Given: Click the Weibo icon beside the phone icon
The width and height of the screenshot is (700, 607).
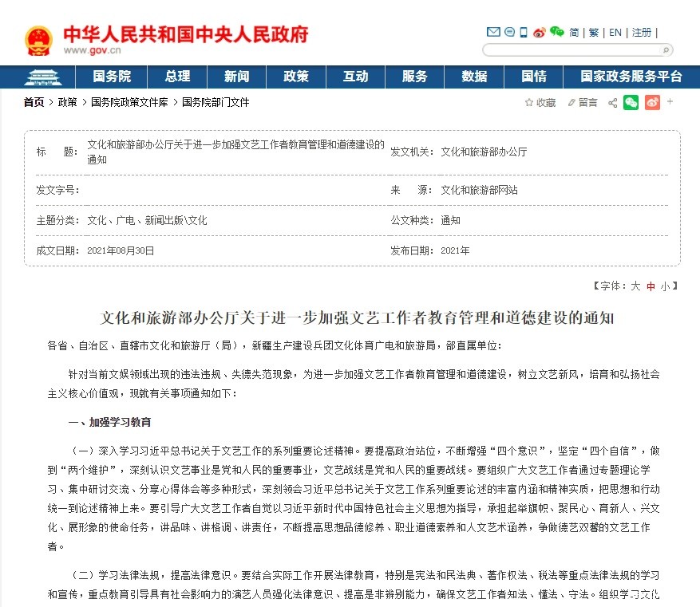Looking at the screenshot, I should coord(539,33).
